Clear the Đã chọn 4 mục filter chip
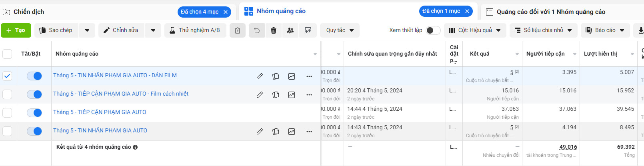Screen dimensions: 644x166 point(226,12)
